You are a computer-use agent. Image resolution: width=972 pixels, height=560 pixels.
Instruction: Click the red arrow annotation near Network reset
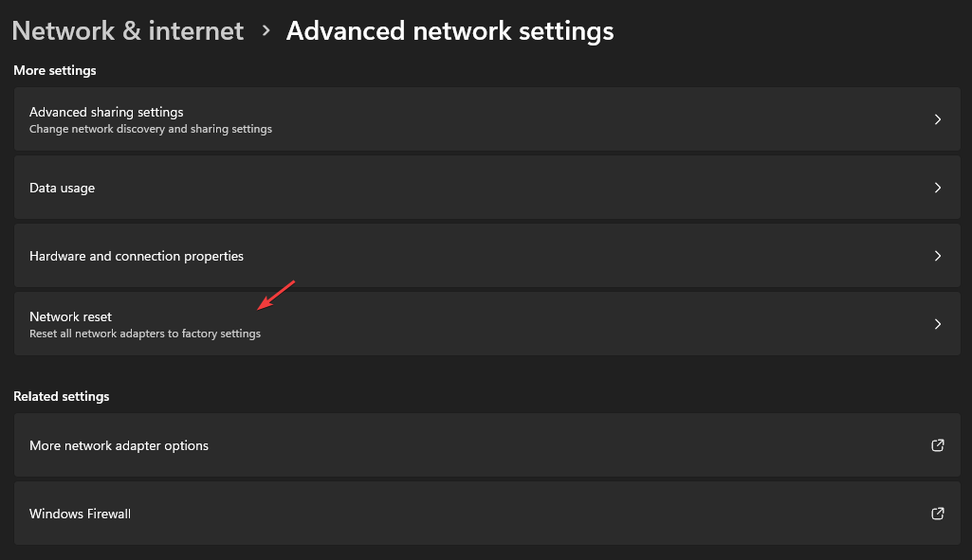(276, 295)
